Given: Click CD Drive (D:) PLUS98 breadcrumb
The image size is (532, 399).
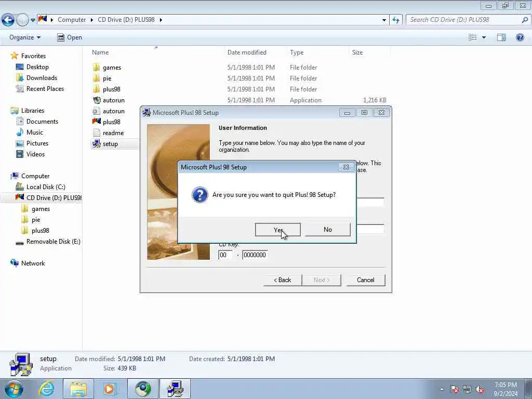Looking at the screenshot, I should (126, 20).
